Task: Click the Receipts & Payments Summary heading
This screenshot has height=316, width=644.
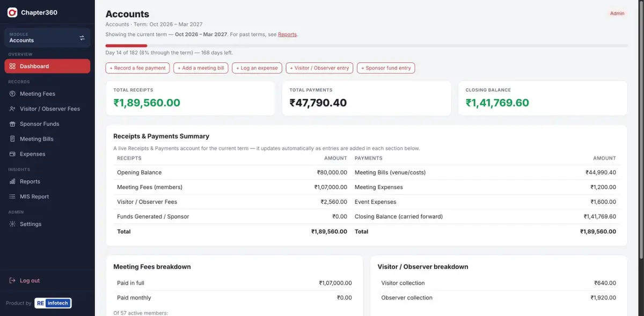Action: pos(161,137)
